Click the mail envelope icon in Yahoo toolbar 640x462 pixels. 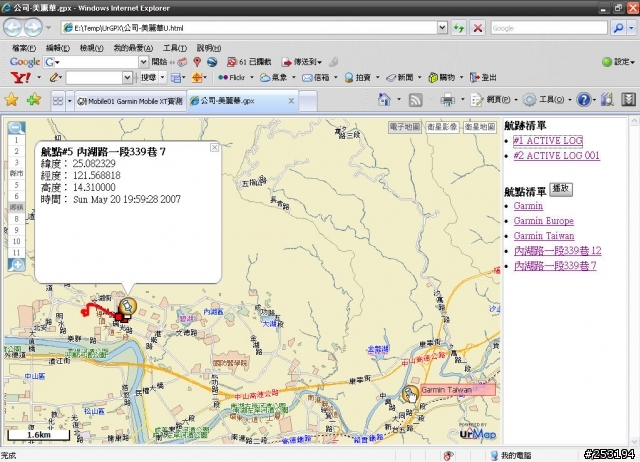(307, 78)
